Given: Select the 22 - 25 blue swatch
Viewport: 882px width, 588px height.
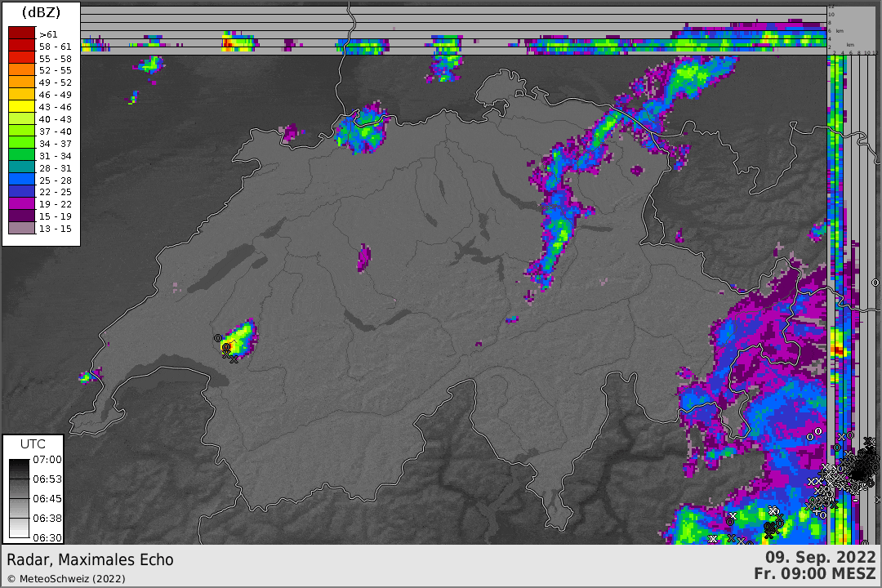Looking at the screenshot, I should coord(21,192).
